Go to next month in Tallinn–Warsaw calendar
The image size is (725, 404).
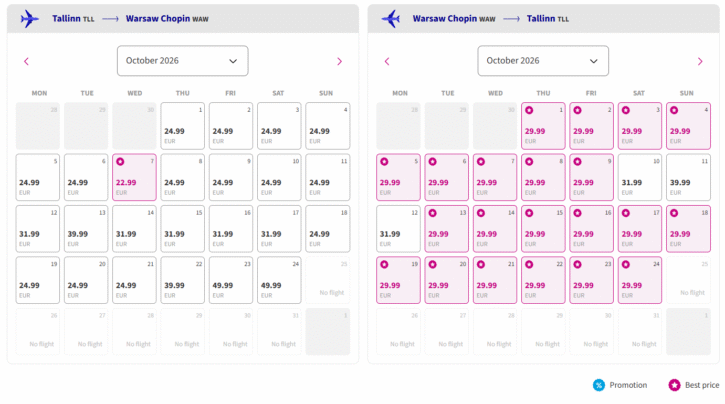[339, 61]
